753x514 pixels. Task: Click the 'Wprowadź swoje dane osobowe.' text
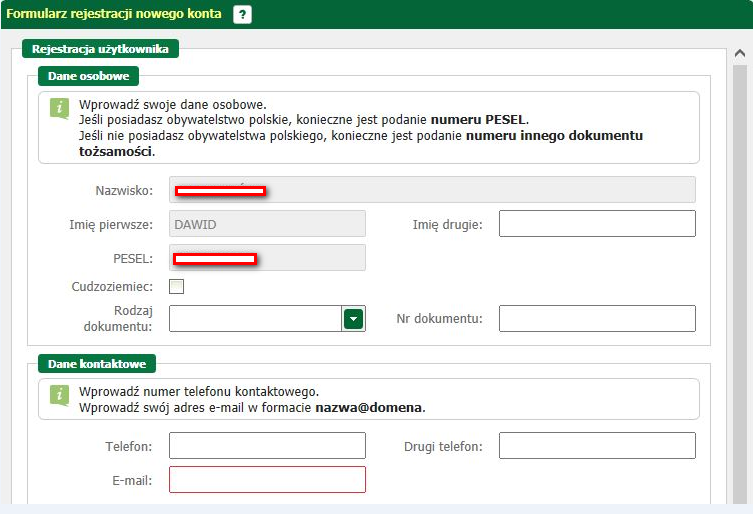click(172, 104)
